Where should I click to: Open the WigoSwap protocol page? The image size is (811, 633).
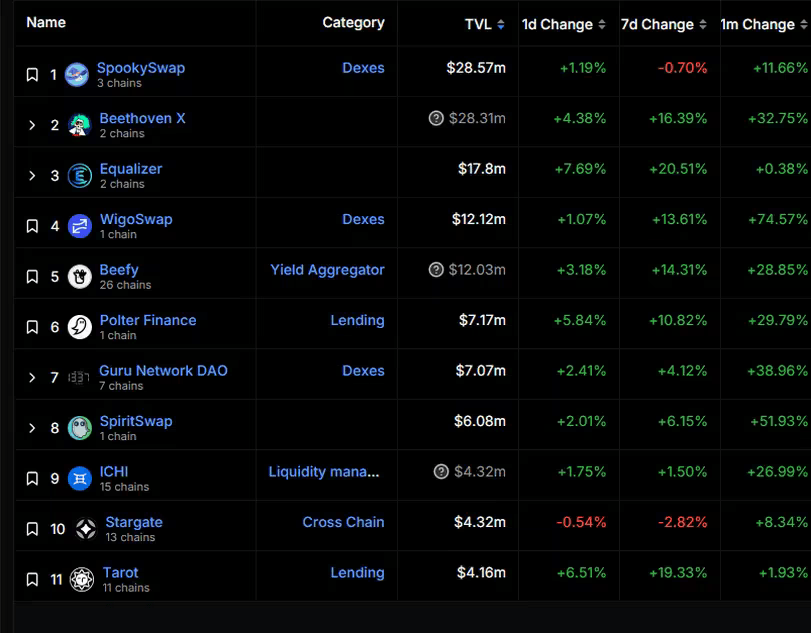click(x=136, y=219)
